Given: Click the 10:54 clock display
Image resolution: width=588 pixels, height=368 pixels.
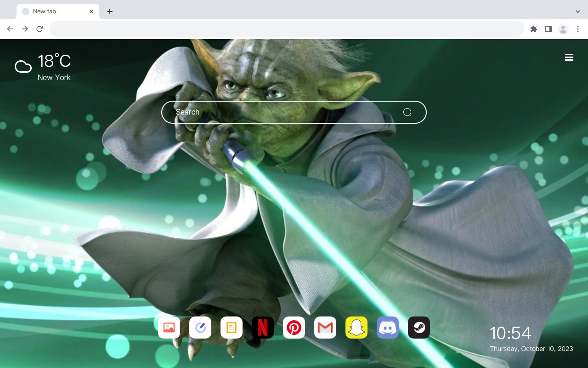Looking at the screenshot, I should pyautogui.click(x=510, y=333).
